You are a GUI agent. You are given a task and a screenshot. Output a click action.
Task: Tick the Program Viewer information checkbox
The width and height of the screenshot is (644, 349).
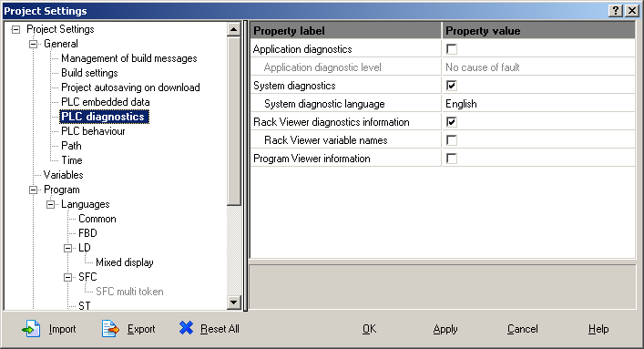pyautogui.click(x=452, y=159)
